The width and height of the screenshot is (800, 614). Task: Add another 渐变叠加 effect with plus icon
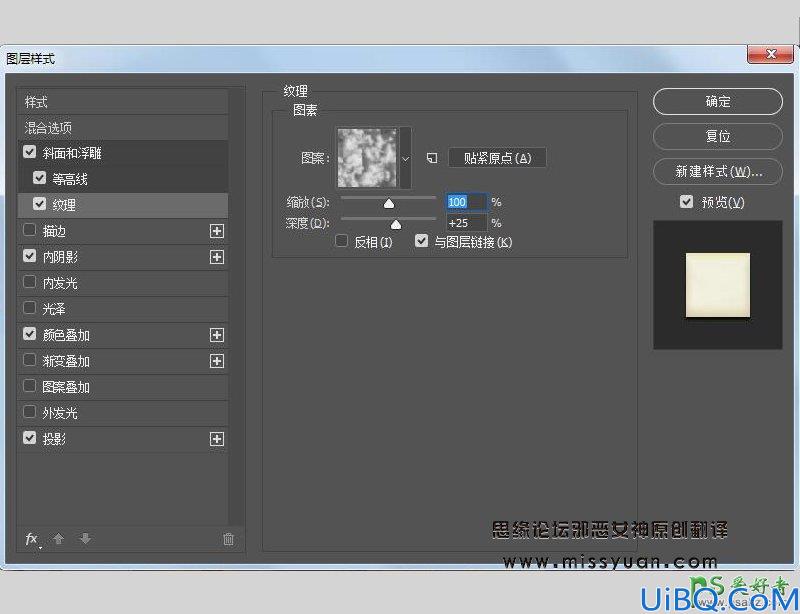coord(217,361)
